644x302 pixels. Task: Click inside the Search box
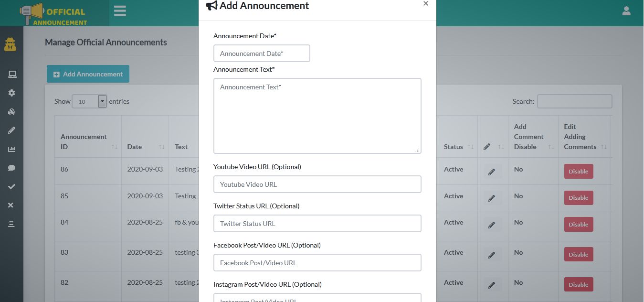574,101
